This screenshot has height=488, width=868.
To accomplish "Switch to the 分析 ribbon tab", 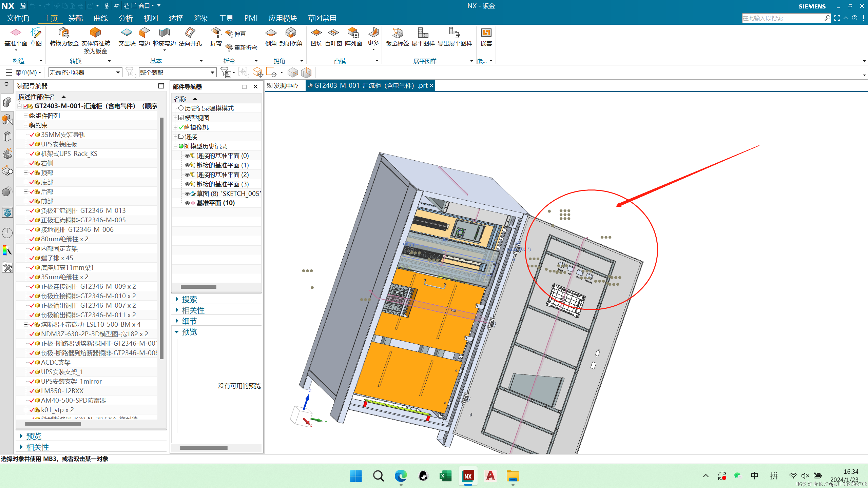I will coord(126,18).
